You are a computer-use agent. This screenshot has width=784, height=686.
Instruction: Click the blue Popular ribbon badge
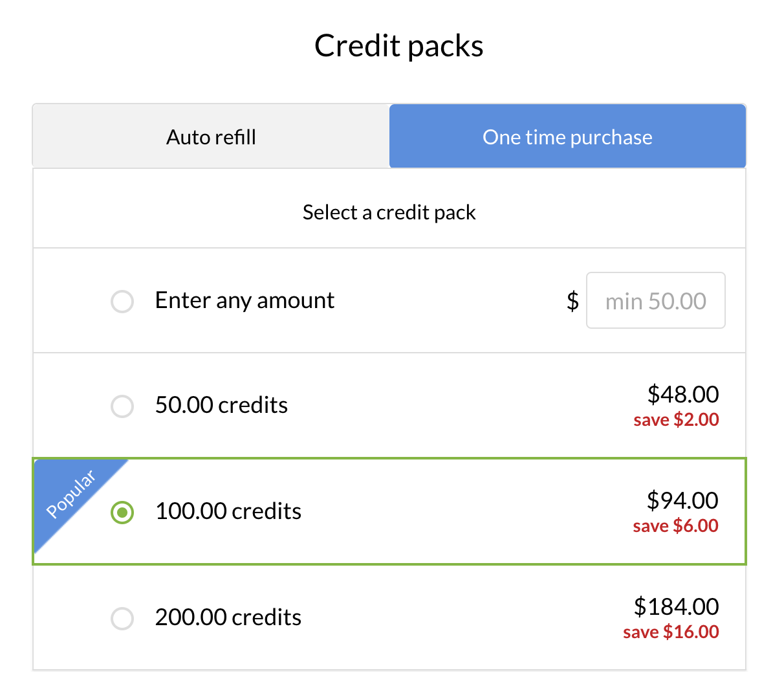tap(71, 494)
